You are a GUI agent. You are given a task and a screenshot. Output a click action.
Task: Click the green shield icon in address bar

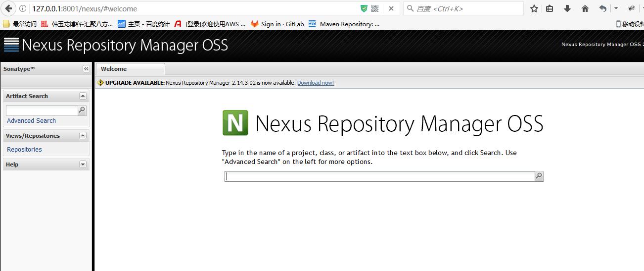click(x=364, y=8)
